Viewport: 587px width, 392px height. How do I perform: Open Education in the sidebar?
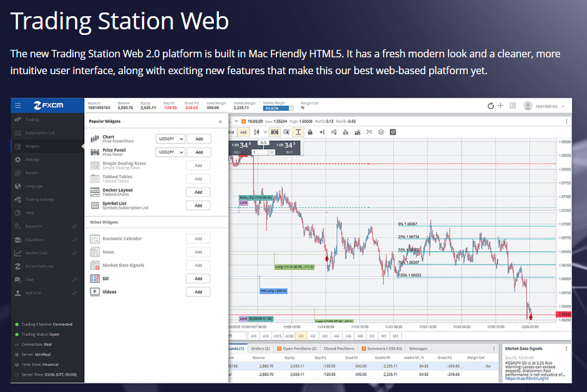[x=47, y=240]
